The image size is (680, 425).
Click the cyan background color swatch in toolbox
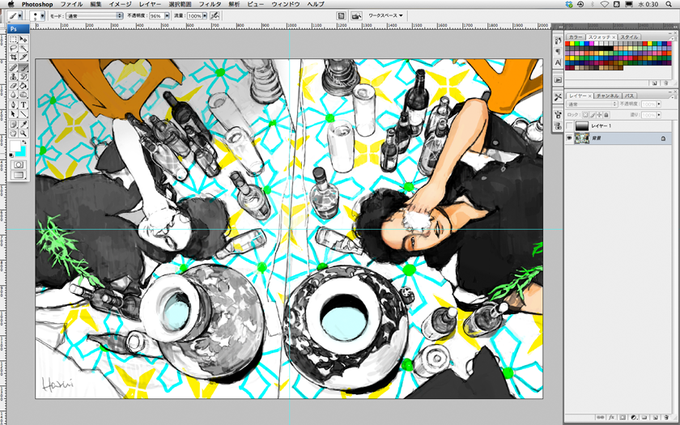22,152
